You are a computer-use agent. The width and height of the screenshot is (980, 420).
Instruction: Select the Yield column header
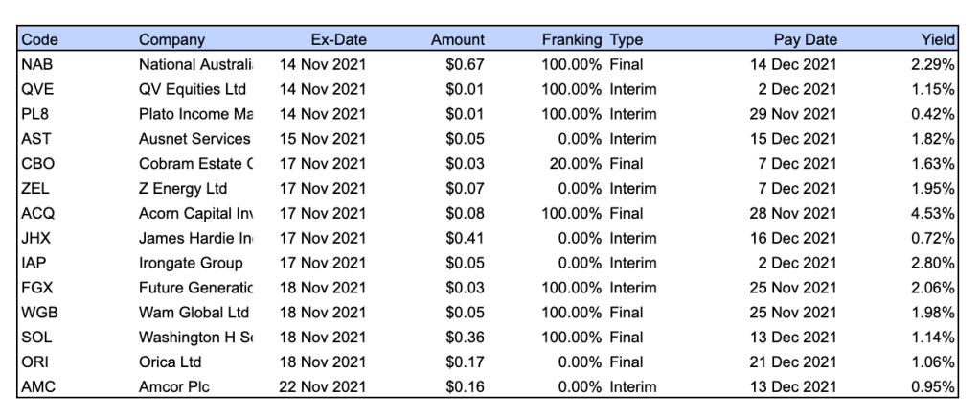coord(937,40)
